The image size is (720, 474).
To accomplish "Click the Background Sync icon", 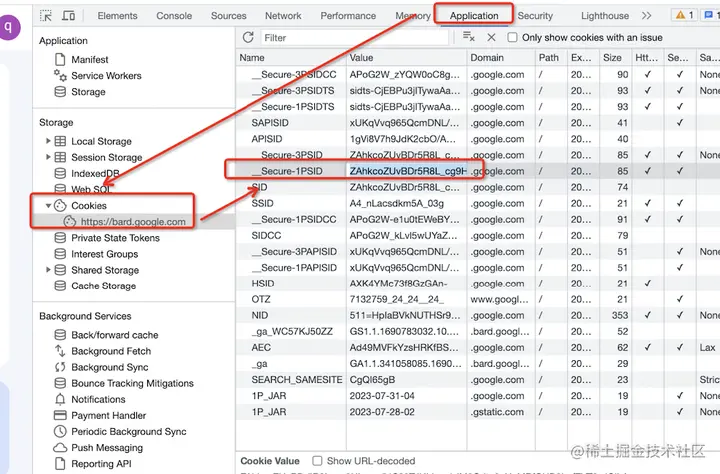I will pos(60,367).
